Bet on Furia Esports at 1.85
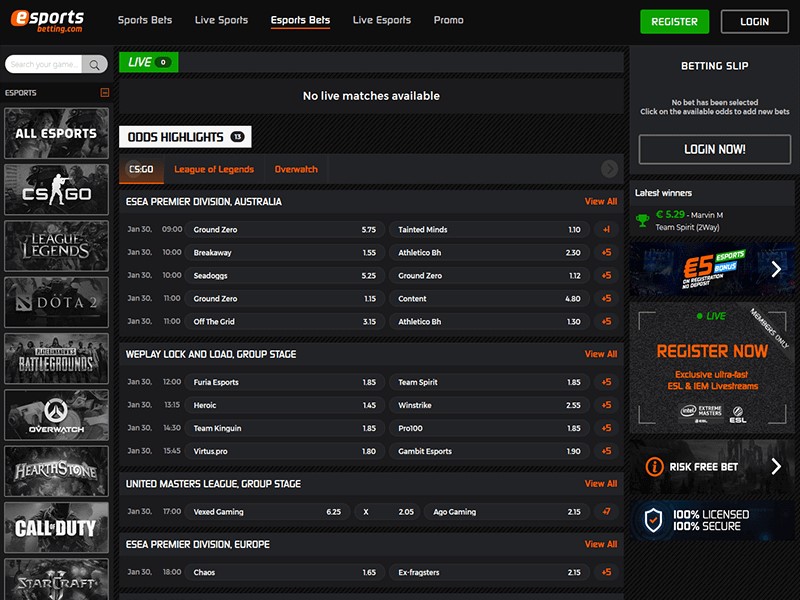The image size is (800, 600). 285,382
